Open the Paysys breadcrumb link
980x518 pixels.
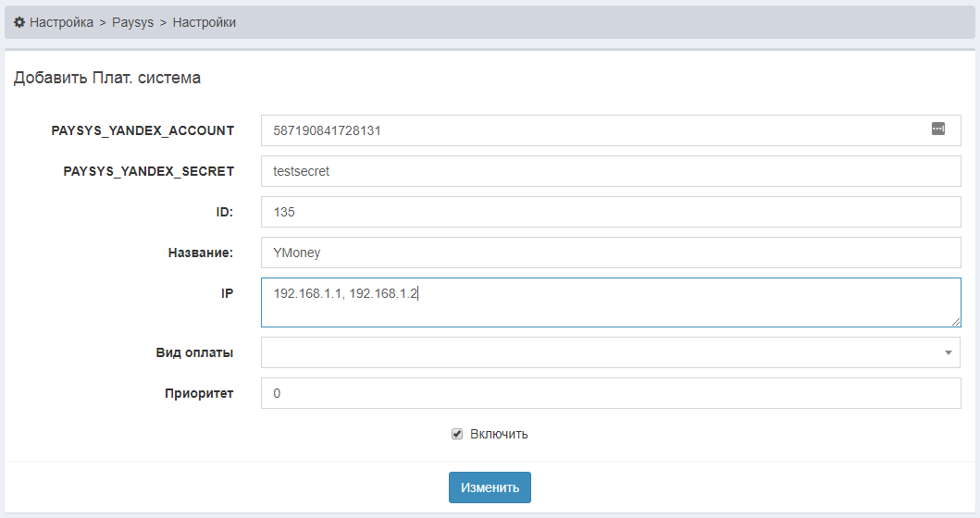(132, 22)
